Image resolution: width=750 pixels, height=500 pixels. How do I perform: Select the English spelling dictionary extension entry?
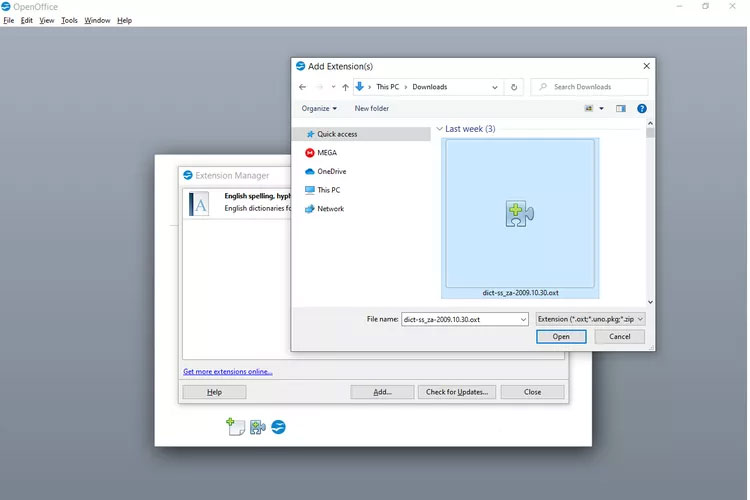[237, 203]
